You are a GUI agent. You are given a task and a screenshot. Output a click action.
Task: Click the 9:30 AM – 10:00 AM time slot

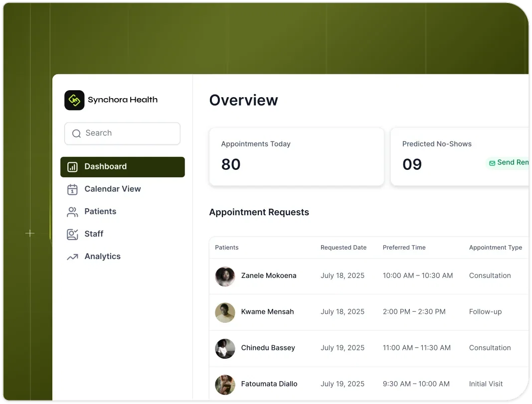[x=416, y=384]
